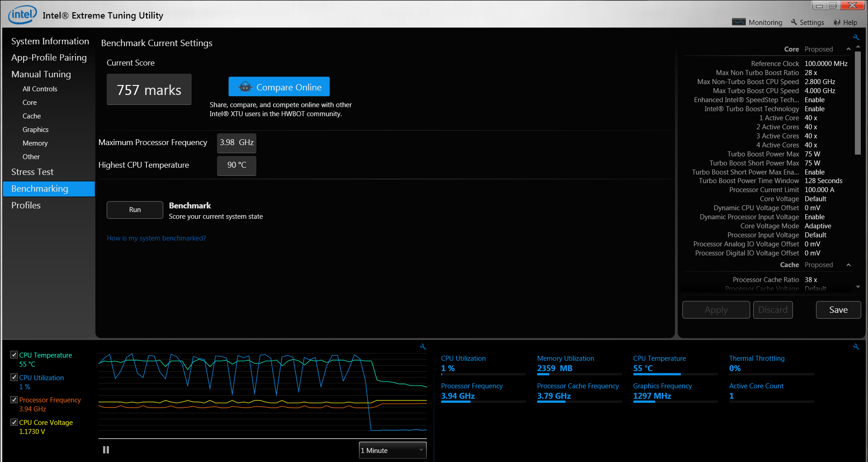
Task: Click the Intel logo icon
Action: pos(22,15)
